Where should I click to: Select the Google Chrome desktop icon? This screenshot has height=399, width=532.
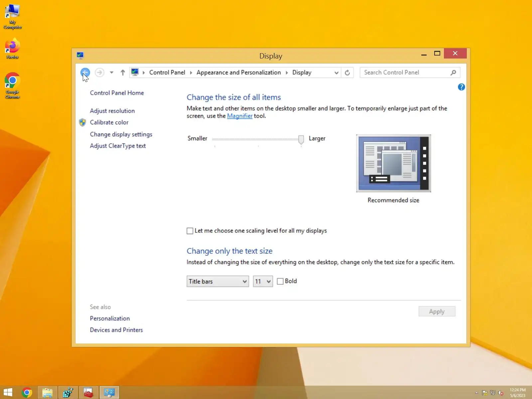click(13, 86)
